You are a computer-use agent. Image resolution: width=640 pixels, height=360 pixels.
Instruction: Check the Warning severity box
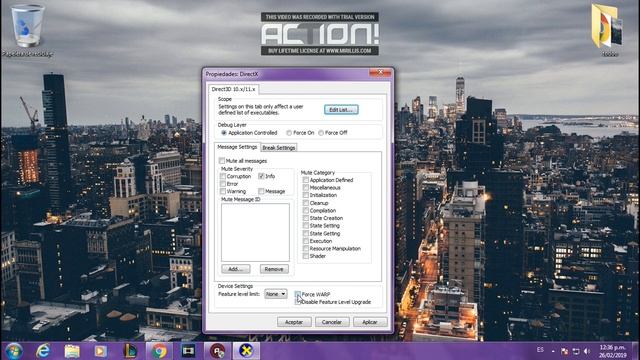coord(222,191)
